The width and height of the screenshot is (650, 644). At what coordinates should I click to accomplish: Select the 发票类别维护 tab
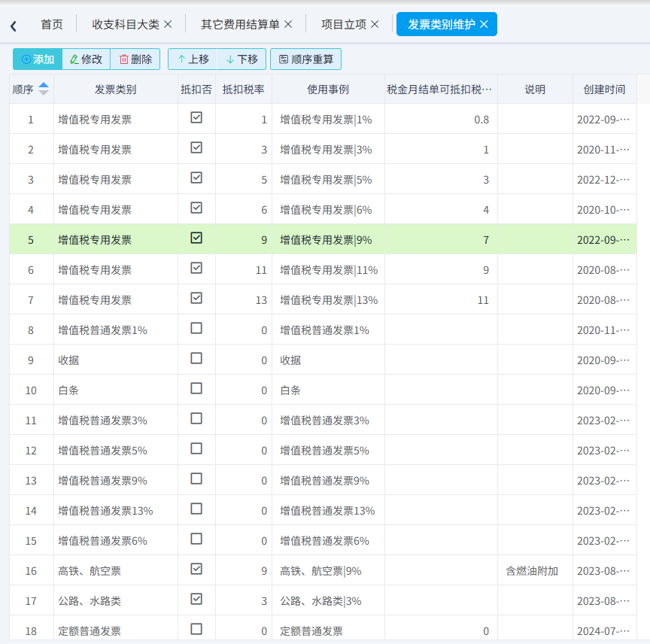[441, 25]
